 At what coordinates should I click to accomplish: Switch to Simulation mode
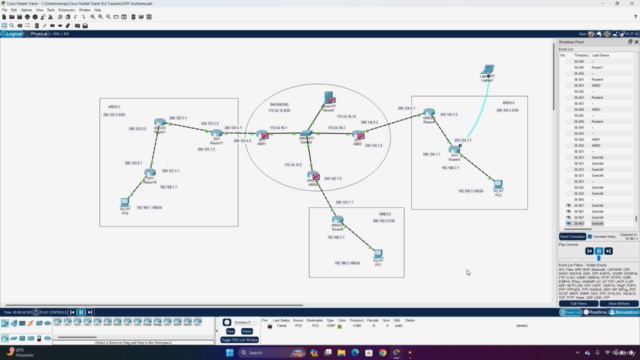pyautogui.click(x=624, y=312)
